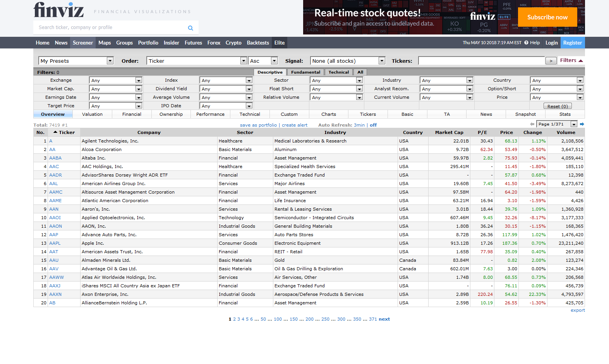Sort table by Ticker column arrow
The width and height of the screenshot is (609, 364).
(55, 132)
